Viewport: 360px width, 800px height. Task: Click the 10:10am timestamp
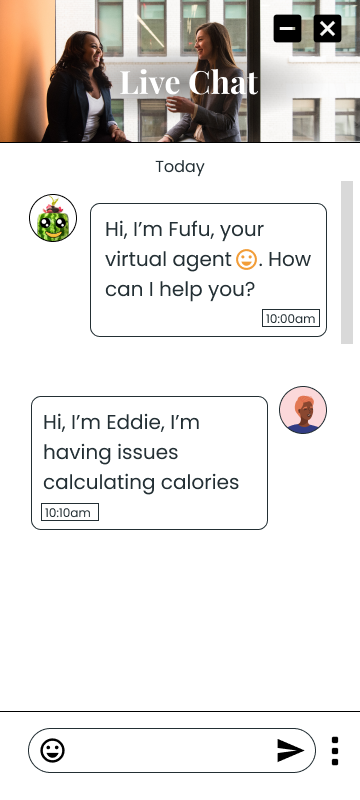pos(70,512)
